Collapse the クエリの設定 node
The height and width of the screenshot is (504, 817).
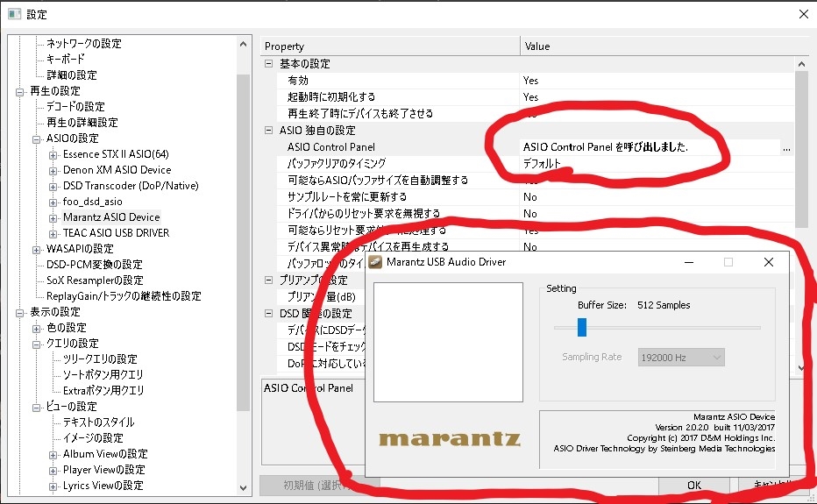[x=37, y=344]
